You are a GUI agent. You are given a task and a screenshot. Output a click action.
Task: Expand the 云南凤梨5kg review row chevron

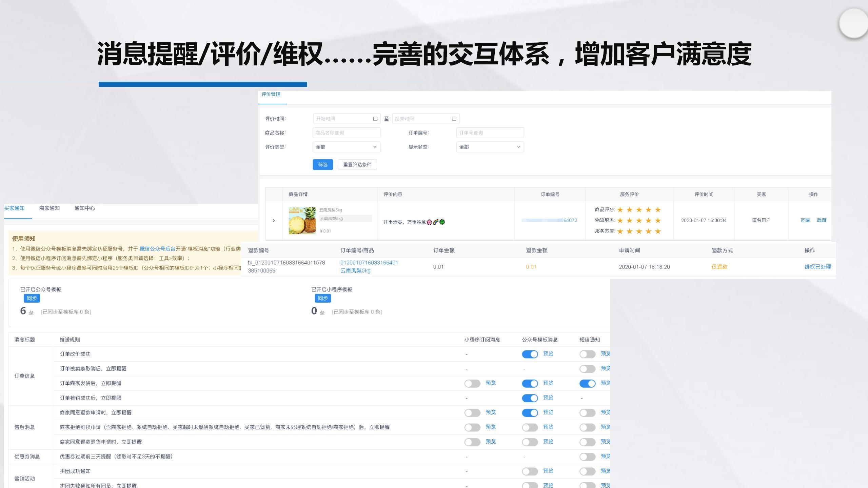(274, 221)
